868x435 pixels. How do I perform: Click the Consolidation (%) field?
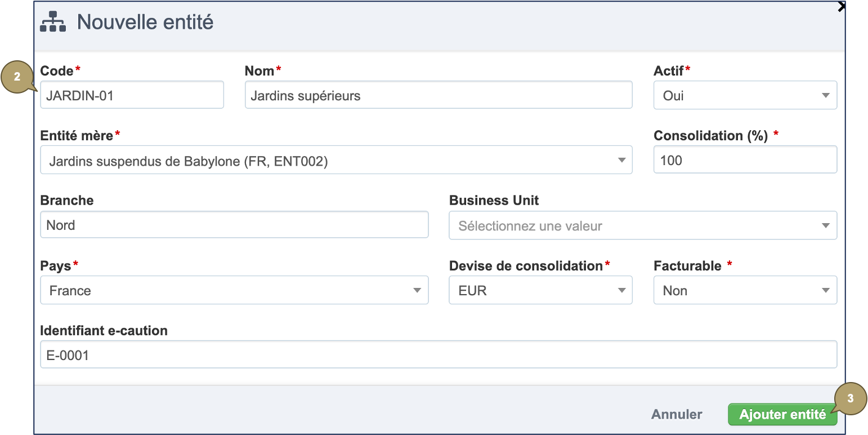click(745, 161)
